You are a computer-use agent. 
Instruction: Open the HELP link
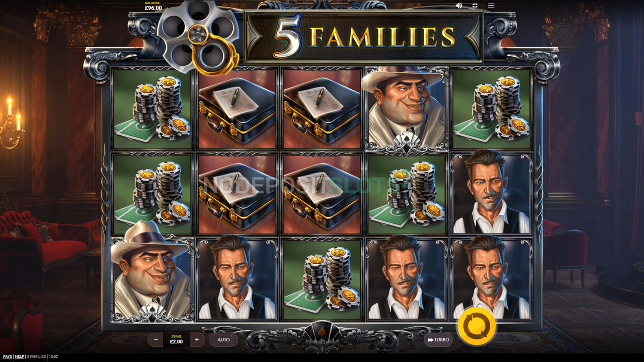(19, 356)
